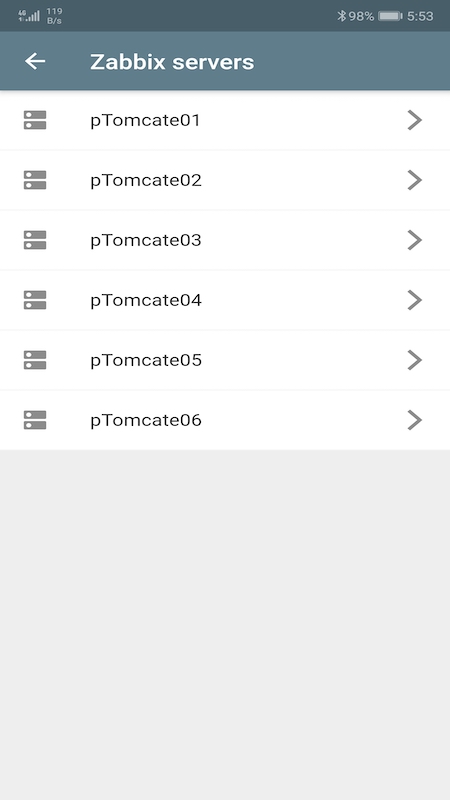The height and width of the screenshot is (800, 450).
Task: Tap the Bluetooth icon in status bar
Action: click(341, 16)
